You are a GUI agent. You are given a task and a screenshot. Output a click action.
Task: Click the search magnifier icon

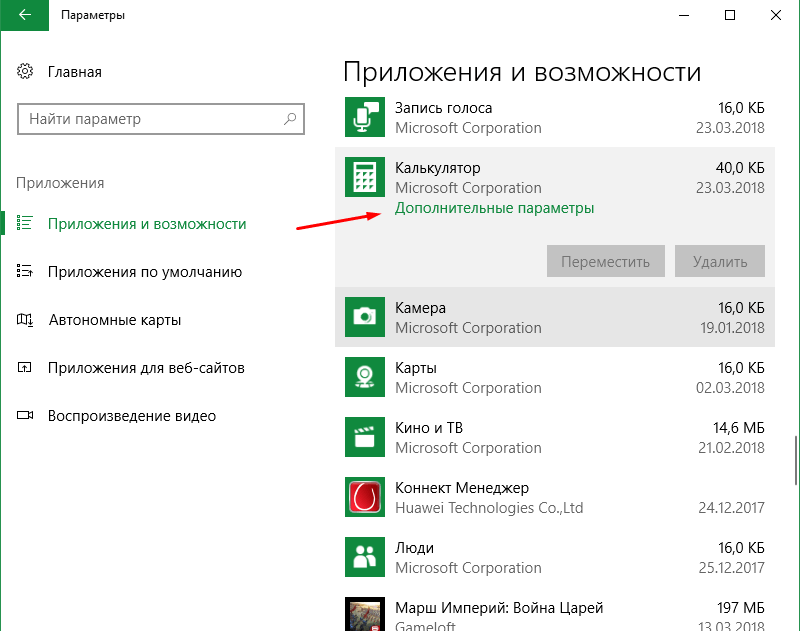290,119
